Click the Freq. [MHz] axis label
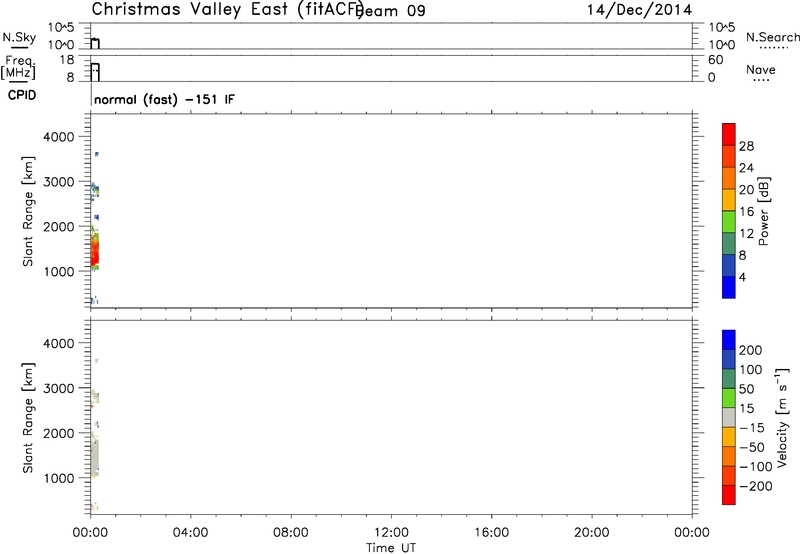Image resolution: width=800 pixels, height=554 pixels. click(x=18, y=67)
